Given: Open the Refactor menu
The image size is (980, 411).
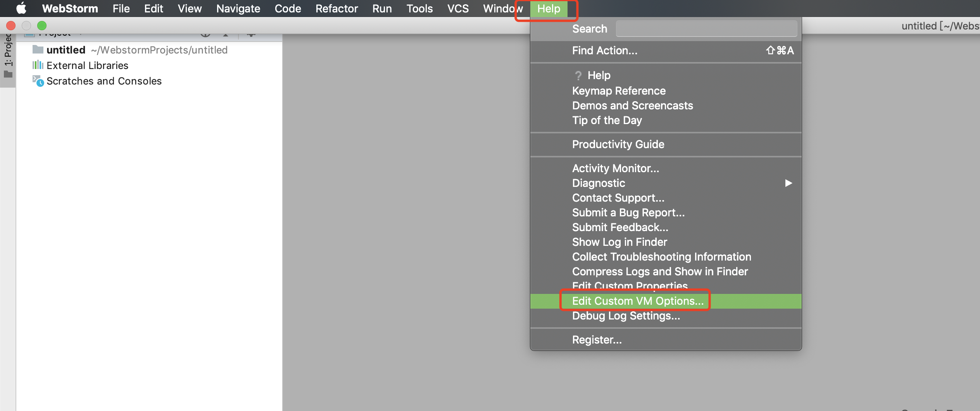Looking at the screenshot, I should click(336, 8).
